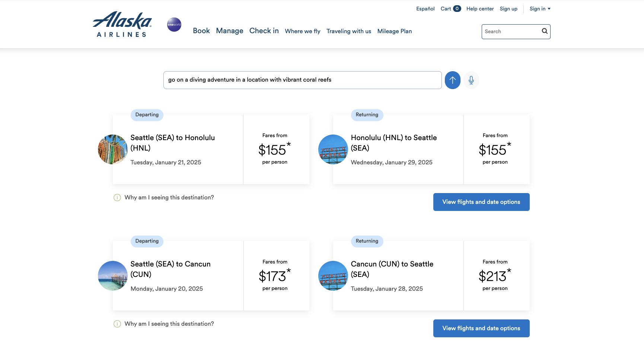Image resolution: width=644 pixels, height=344 pixels.
Task: Activate the microphone voice input
Action: coord(471,80)
